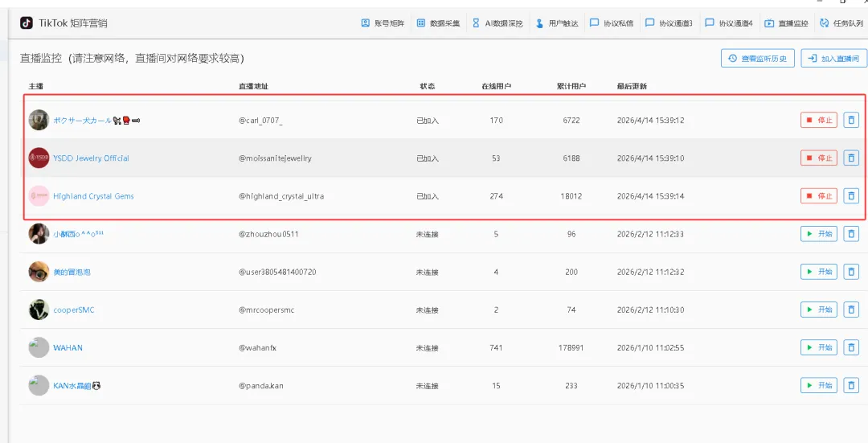Delete the YSDD Jewelry Official row

[x=851, y=158]
